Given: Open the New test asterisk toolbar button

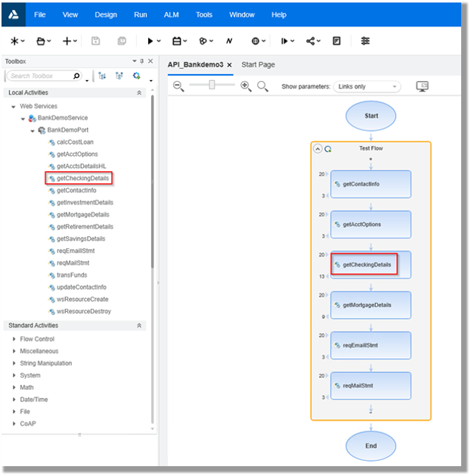Looking at the screenshot, I should [x=14, y=41].
